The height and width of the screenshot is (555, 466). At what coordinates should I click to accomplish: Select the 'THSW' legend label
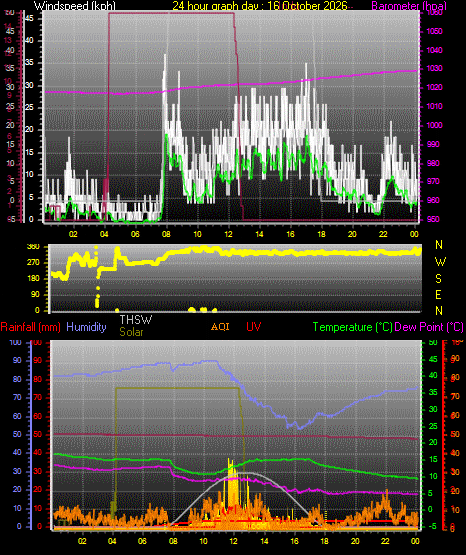click(x=136, y=320)
